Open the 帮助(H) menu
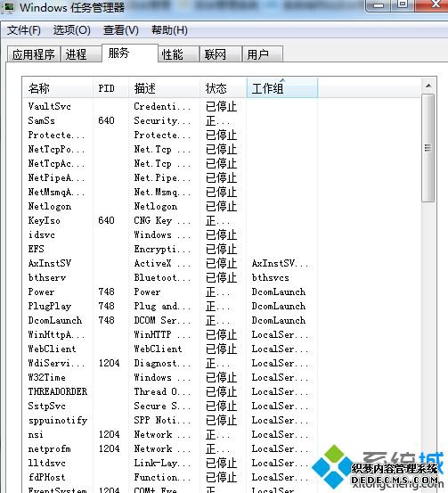448x493 pixels. (169, 30)
